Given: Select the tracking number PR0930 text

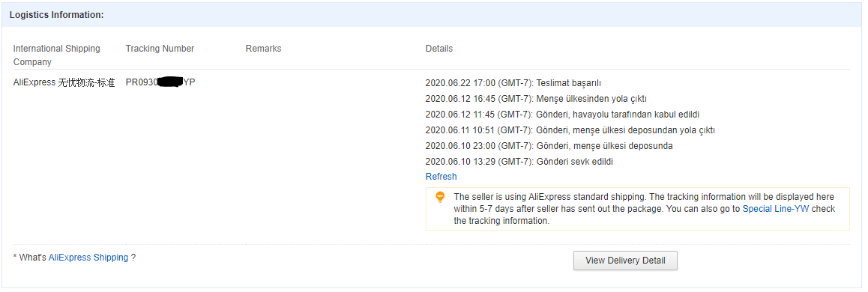Looking at the screenshot, I should (x=160, y=82).
